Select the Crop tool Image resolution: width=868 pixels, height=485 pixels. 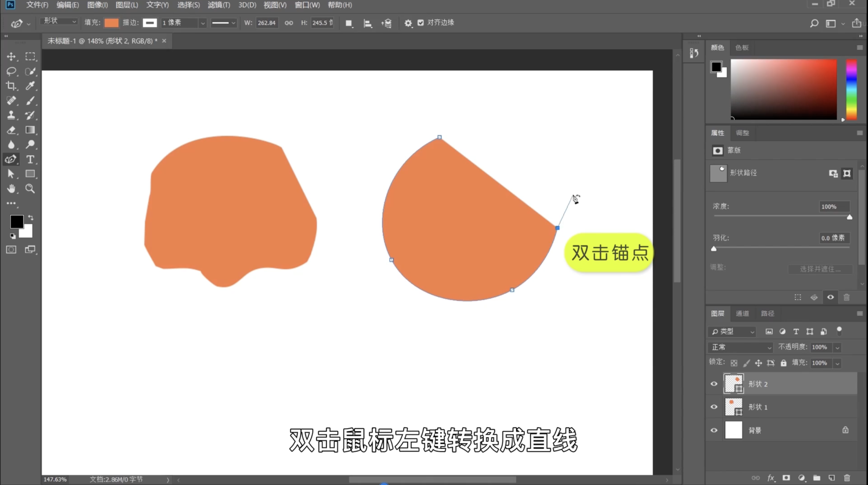[11, 86]
